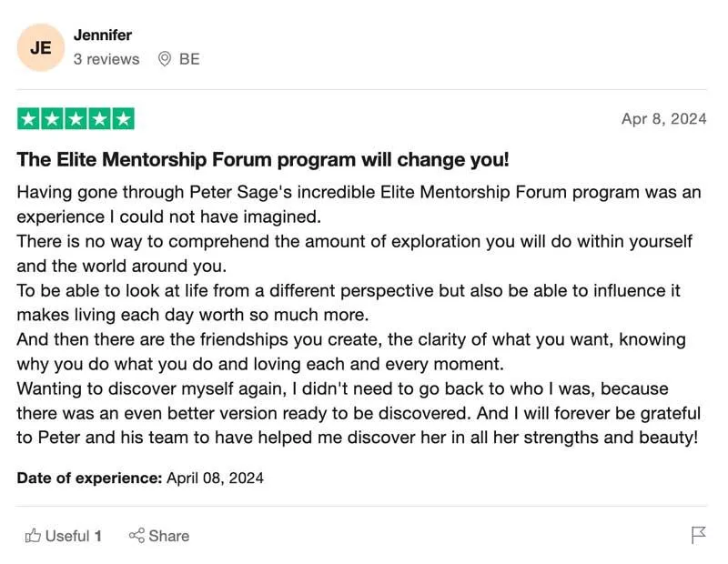Screen dimensions: 728x564
Task: Click the Useful count number 1
Action: click(x=98, y=536)
